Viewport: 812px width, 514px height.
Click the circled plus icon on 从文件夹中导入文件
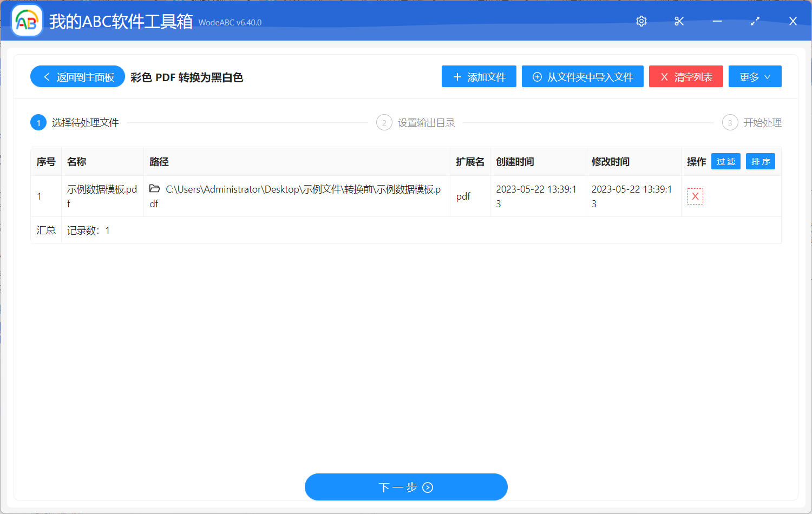pyautogui.click(x=536, y=76)
